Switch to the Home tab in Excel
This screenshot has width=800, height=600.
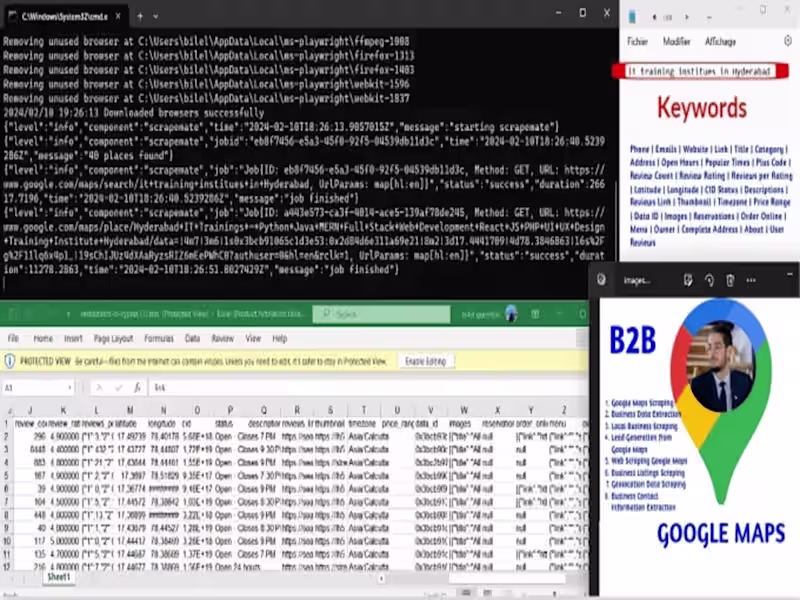click(43, 338)
